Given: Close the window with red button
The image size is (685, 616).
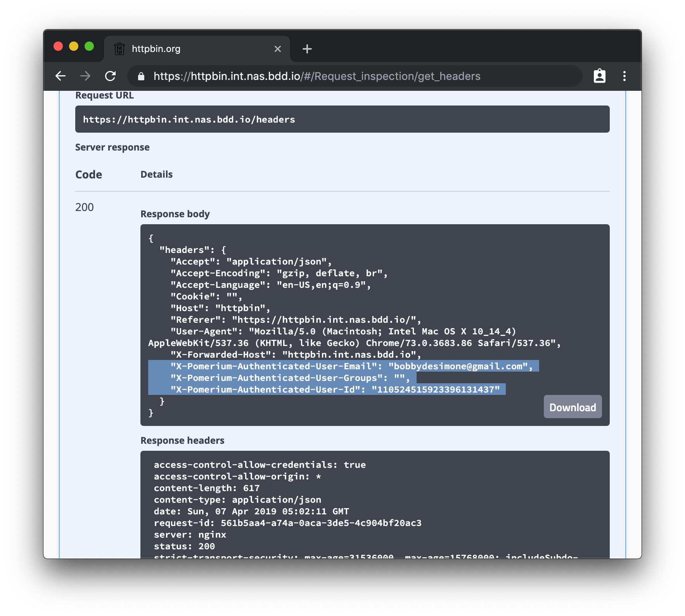Looking at the screenshot, I should click(58, 47).
